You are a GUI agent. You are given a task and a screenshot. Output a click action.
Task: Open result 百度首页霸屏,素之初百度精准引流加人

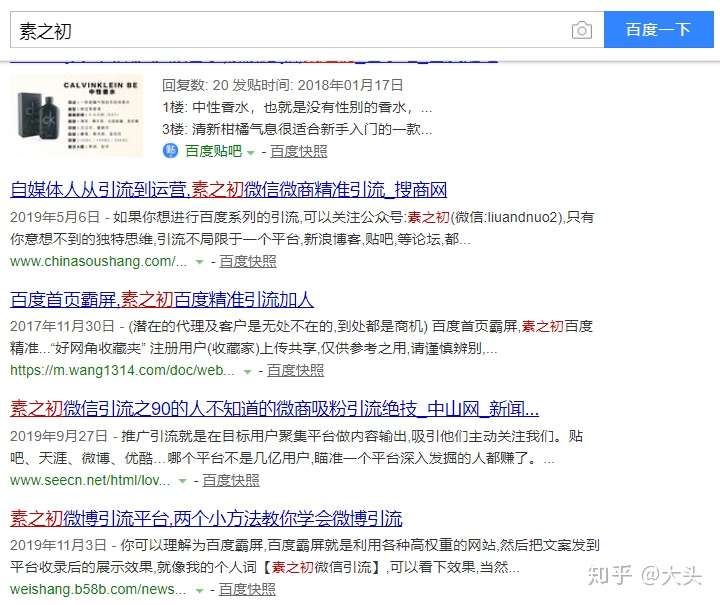point(162,299)
